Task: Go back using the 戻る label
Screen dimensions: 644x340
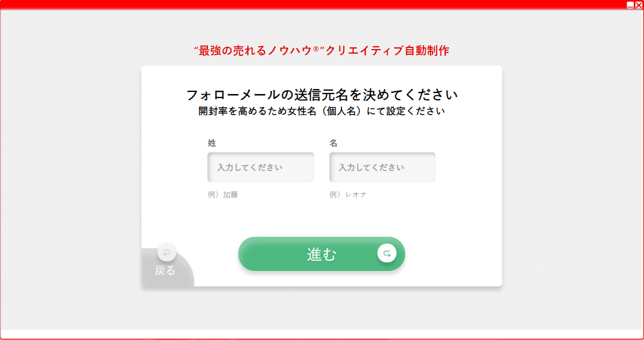Action: click(165, 270)
